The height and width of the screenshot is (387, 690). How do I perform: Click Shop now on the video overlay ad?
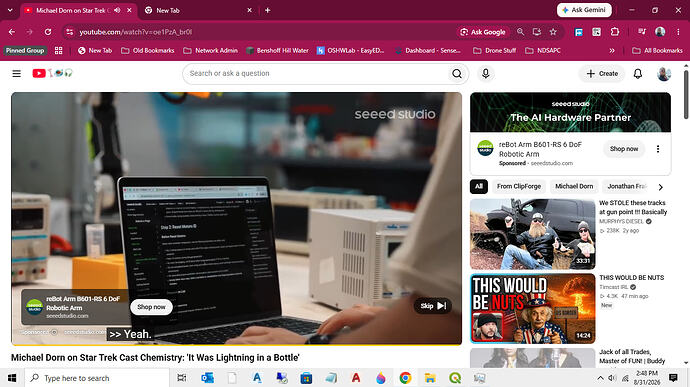coord(151,307)
